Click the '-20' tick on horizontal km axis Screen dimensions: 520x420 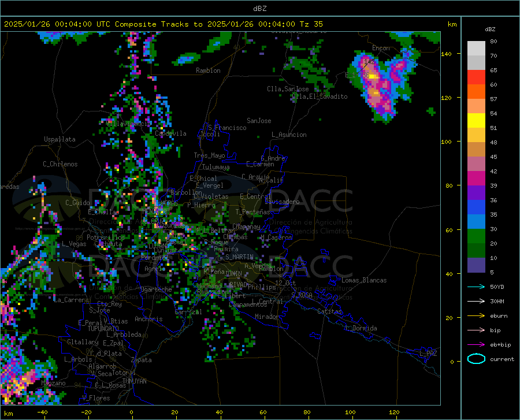click(x=86, y=412)
